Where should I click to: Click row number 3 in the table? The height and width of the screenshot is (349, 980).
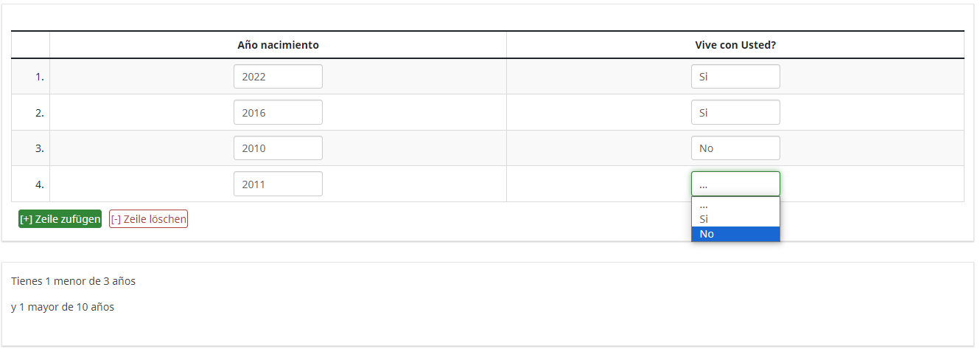point(39,148)
